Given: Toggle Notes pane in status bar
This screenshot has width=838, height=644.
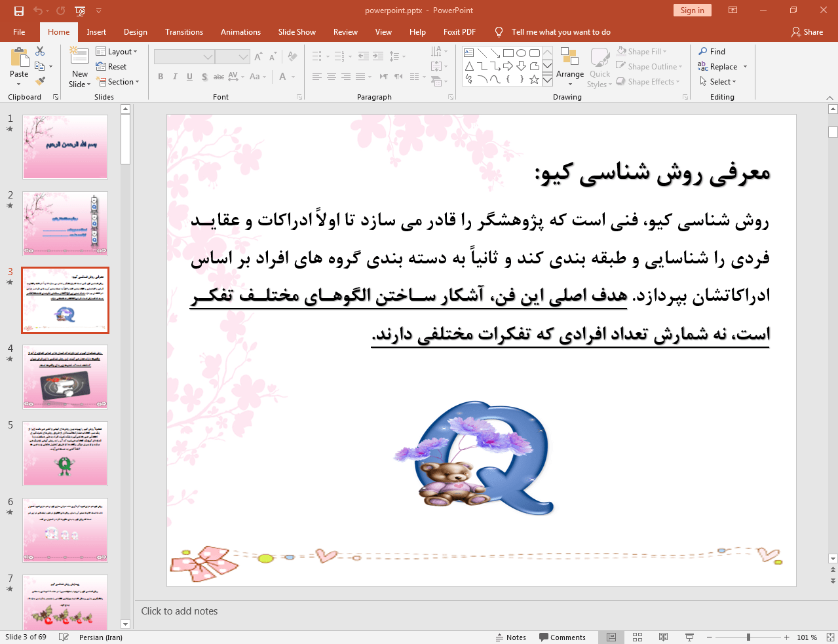Looking at the screenshot, I should click(x=511, y=637).
